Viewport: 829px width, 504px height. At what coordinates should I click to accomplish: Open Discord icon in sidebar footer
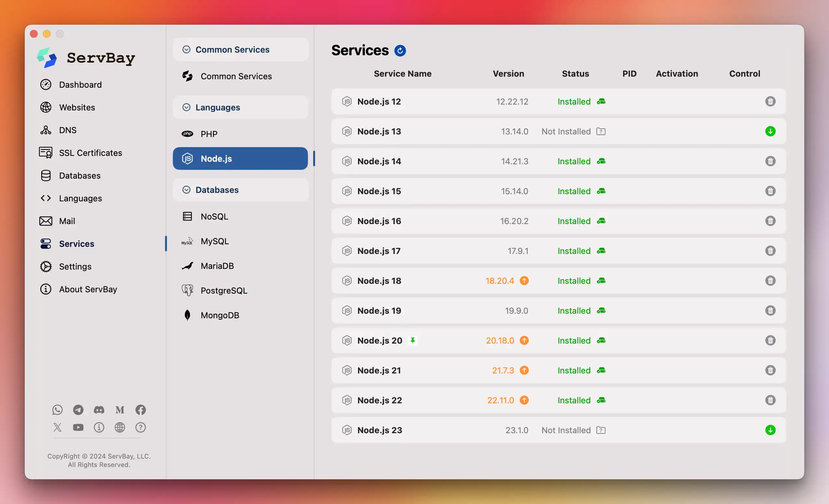point(99,409)
